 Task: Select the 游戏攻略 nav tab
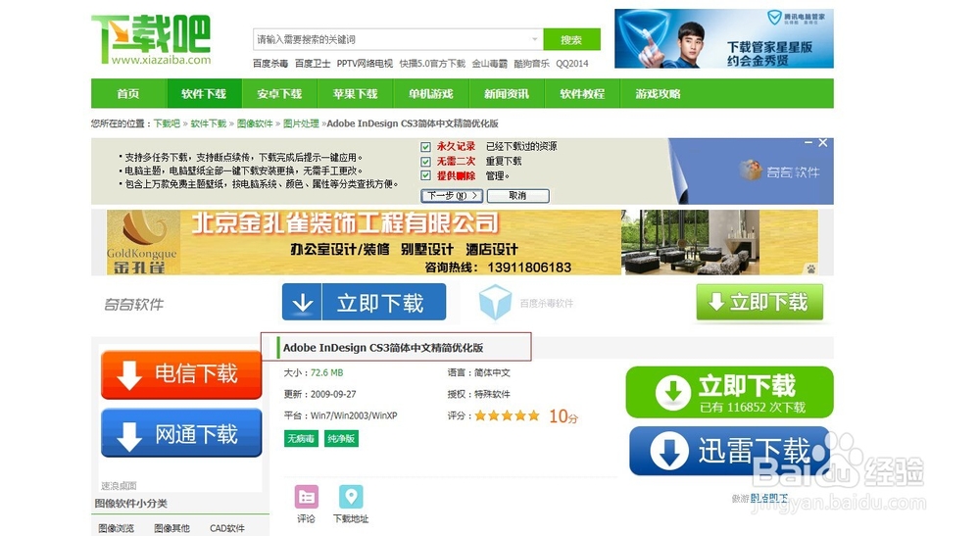click(x=658, y=94)
